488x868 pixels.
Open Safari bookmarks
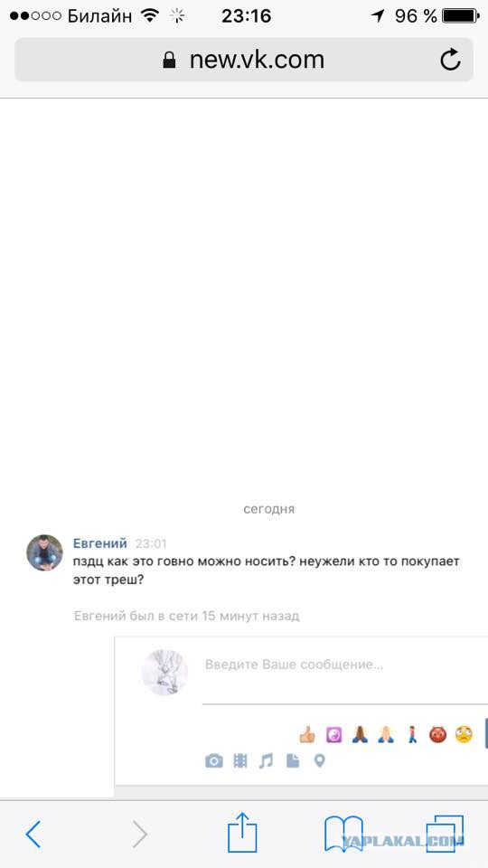click(343, 833)
